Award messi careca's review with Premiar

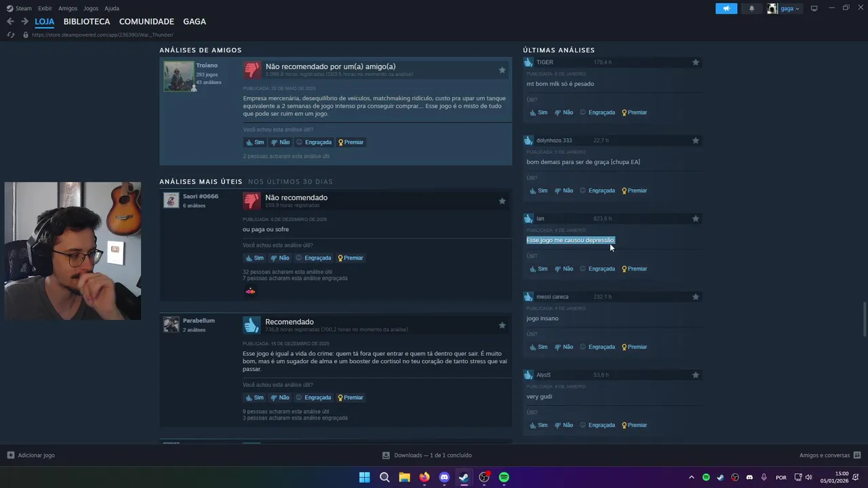point(634,347)
